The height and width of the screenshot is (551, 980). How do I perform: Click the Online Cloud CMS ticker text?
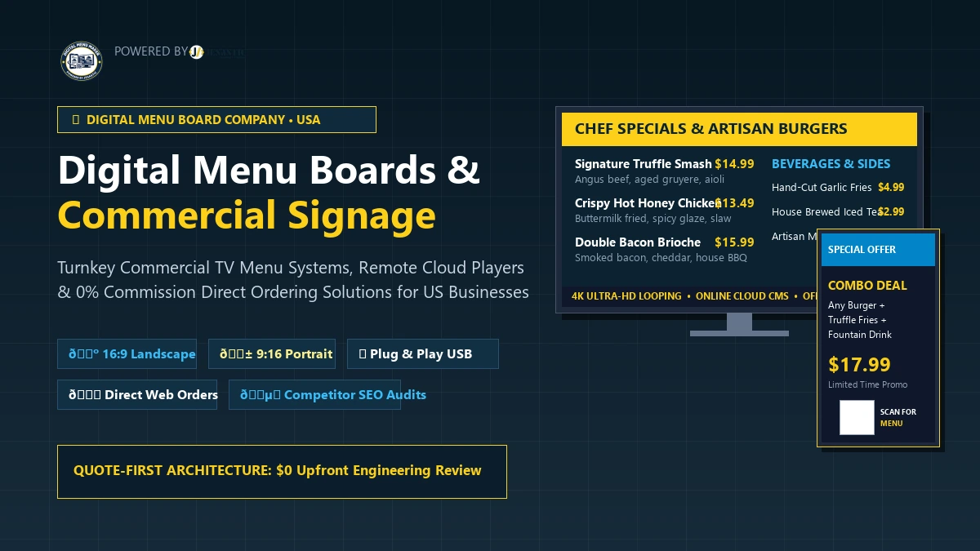(x=742, y=295)
